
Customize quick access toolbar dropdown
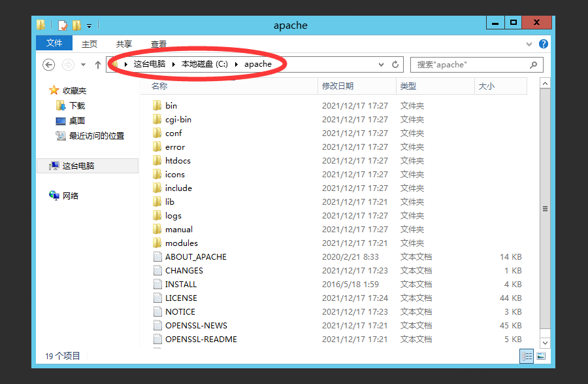(90, 26)
